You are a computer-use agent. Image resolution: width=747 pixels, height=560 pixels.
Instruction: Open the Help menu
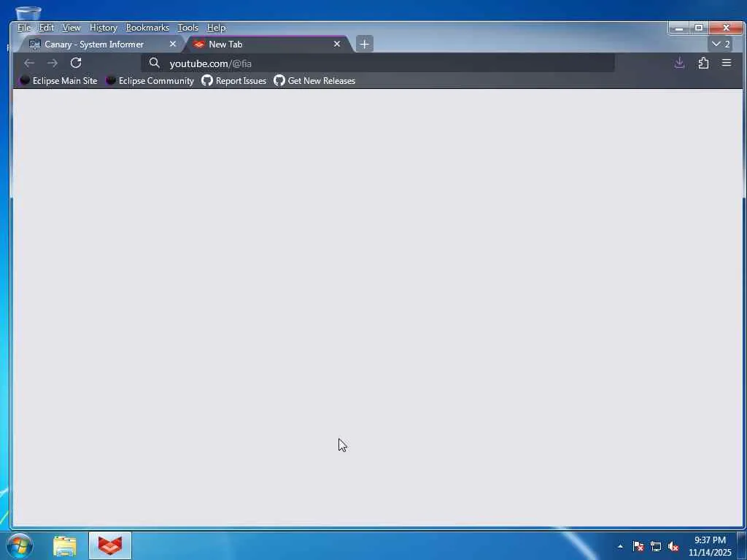(216, 28)
